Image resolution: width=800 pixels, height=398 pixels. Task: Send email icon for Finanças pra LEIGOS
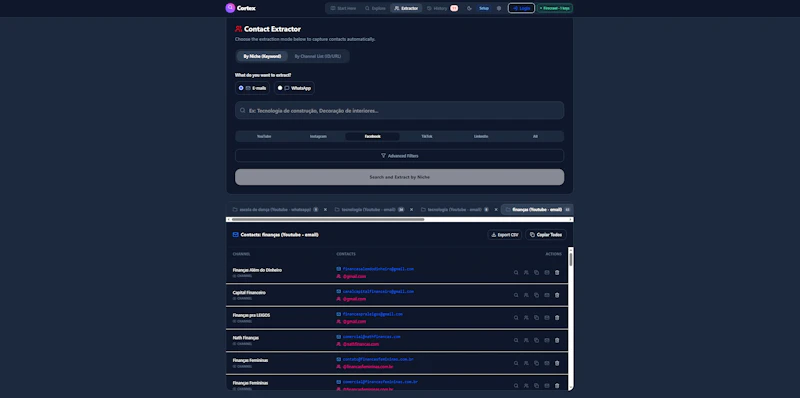point(547,317)
